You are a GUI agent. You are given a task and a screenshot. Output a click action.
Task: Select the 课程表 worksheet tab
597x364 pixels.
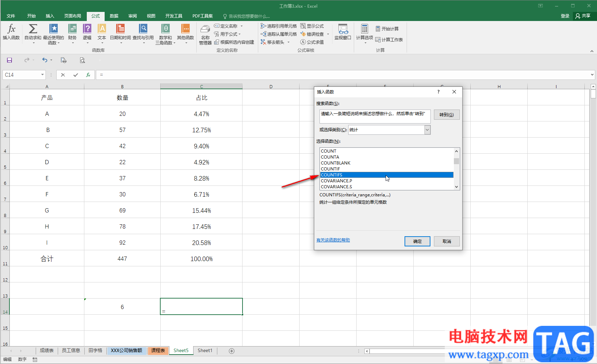pyautogui.click(x=158, y=351)
